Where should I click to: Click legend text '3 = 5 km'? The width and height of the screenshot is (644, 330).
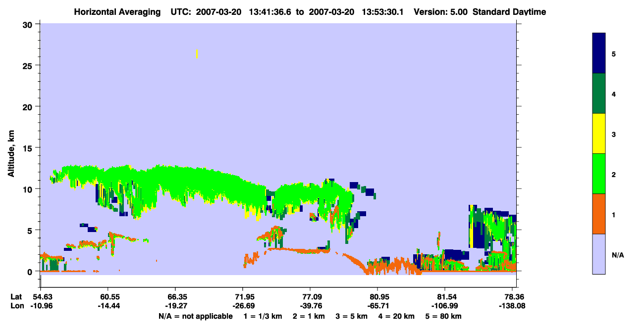coord(353,316)
